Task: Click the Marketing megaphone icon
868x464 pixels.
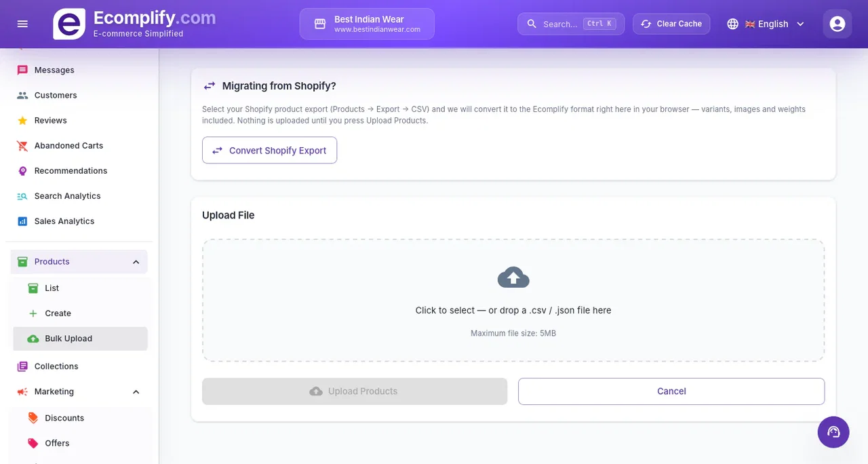Action: pos(22,391)
